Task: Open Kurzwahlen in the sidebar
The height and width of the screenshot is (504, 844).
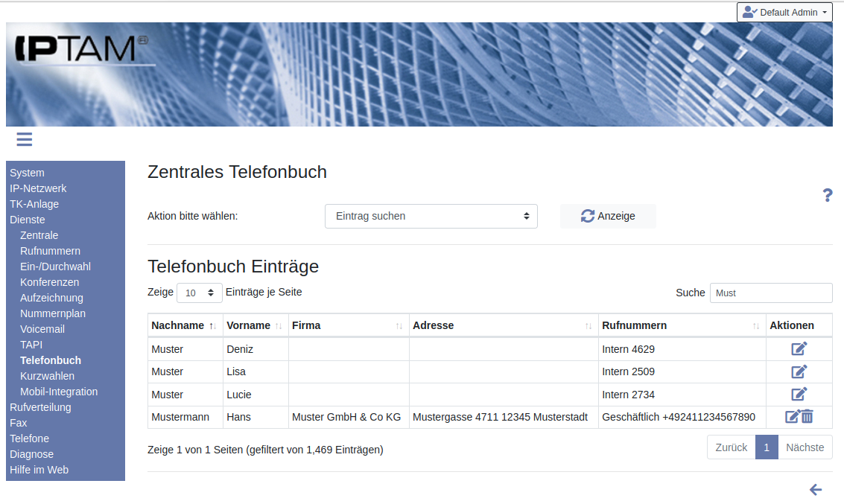Action: 47,376
